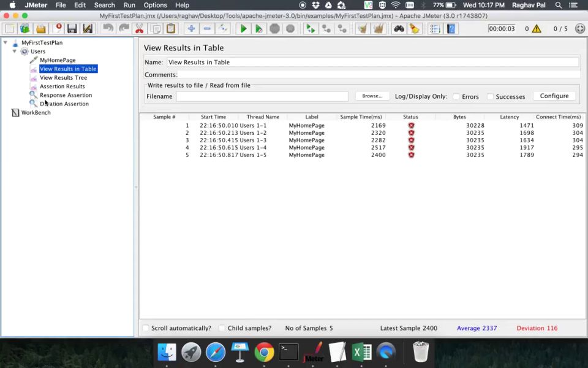This screenshot has height=368, width=588.
Task: Click the Status column header
Action: [410, 117]
